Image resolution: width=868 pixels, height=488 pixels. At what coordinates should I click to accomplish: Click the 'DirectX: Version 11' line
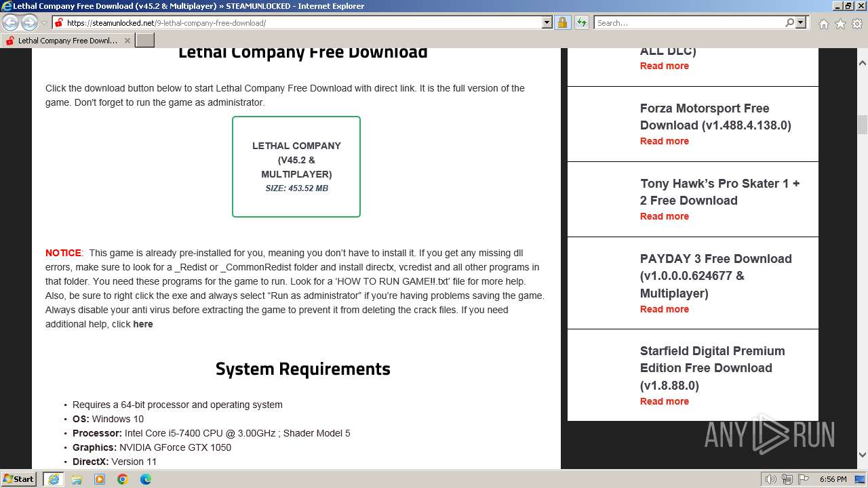click(x=115, y=462)
